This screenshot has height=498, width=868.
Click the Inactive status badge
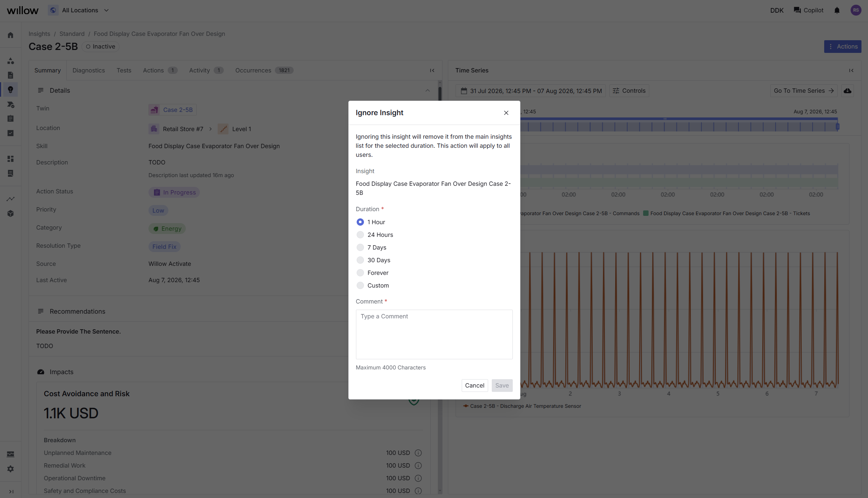[101, 46]
